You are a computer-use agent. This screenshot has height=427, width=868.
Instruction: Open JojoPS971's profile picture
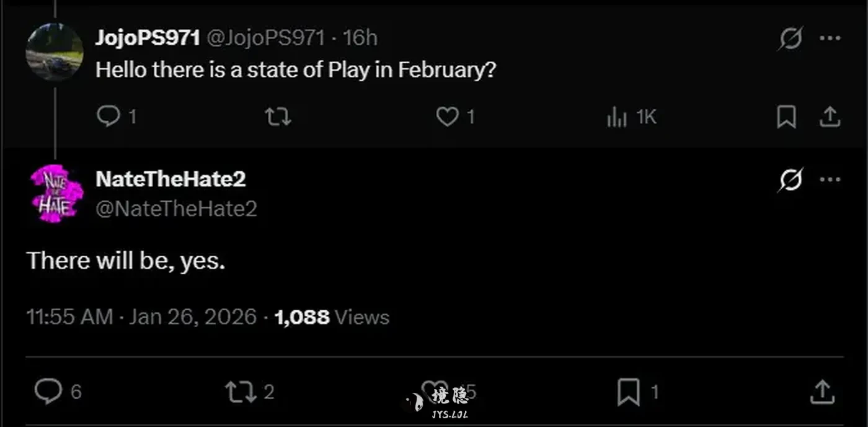pos(55,52)
